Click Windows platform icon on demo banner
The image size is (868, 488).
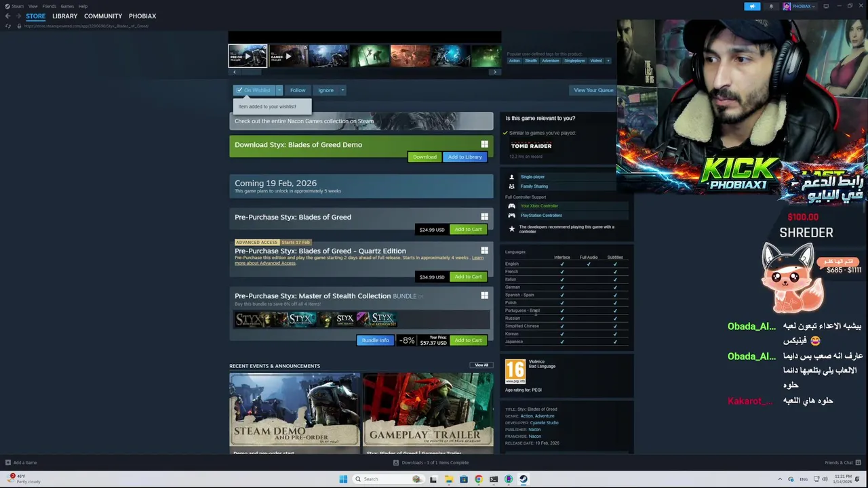pyautogui.click(x=484, y=144)
